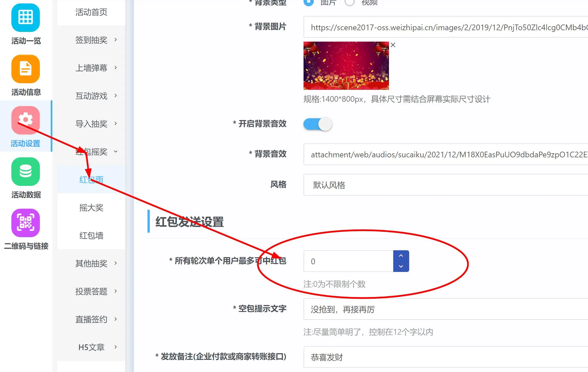Expand the 投票答题 submenu

click(x=91, y=291)
